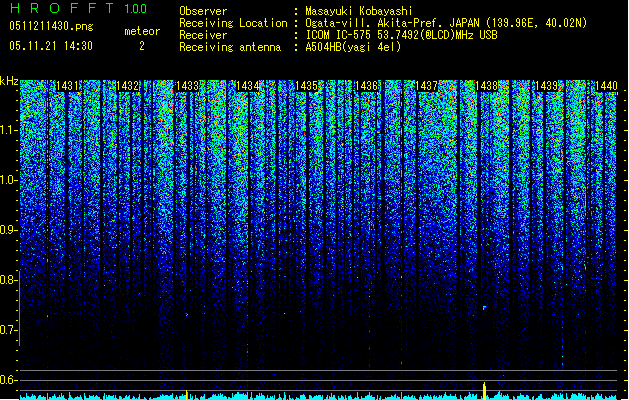Click the 'Receiving antenna' label
The image size is (629, 400).
tap(230, 47)
